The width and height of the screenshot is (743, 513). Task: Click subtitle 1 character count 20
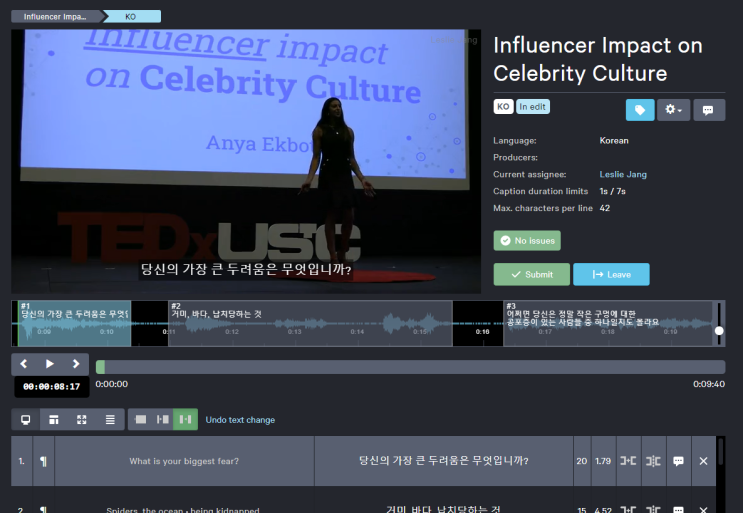[x=582, y=461]
